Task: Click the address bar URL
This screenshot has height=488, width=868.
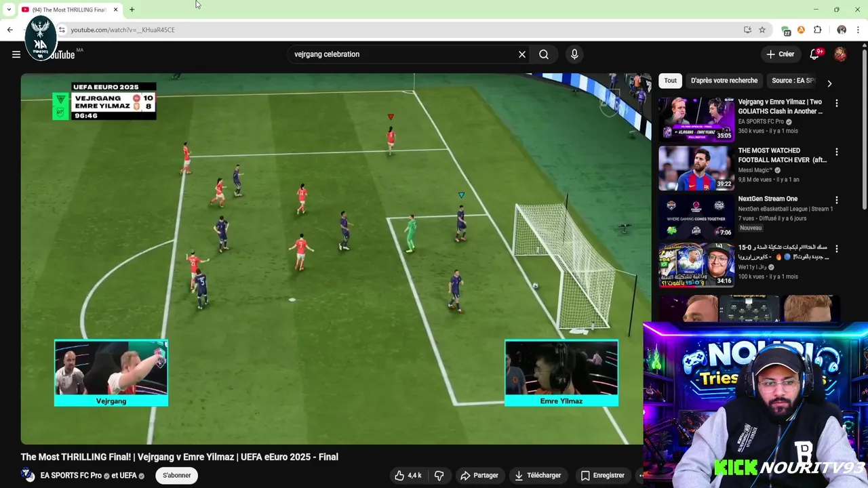Action: pyautogui.click(x=123, y=30)
